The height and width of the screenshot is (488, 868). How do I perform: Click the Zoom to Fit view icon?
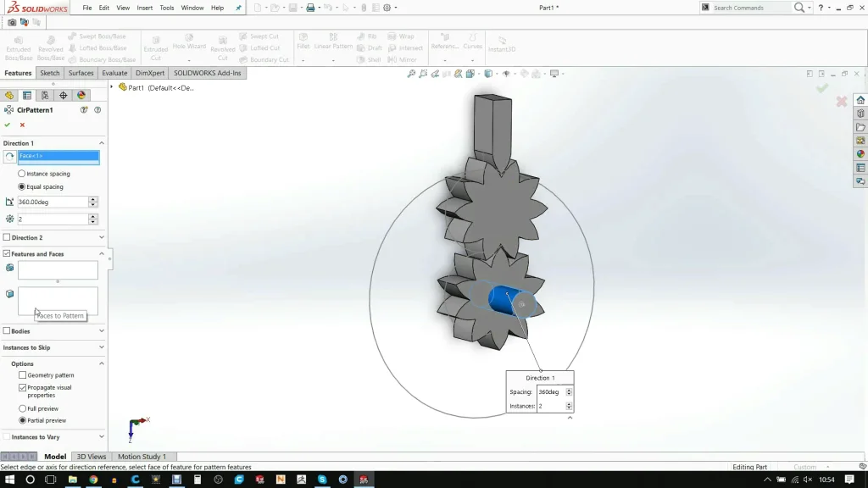click(411, 74)
